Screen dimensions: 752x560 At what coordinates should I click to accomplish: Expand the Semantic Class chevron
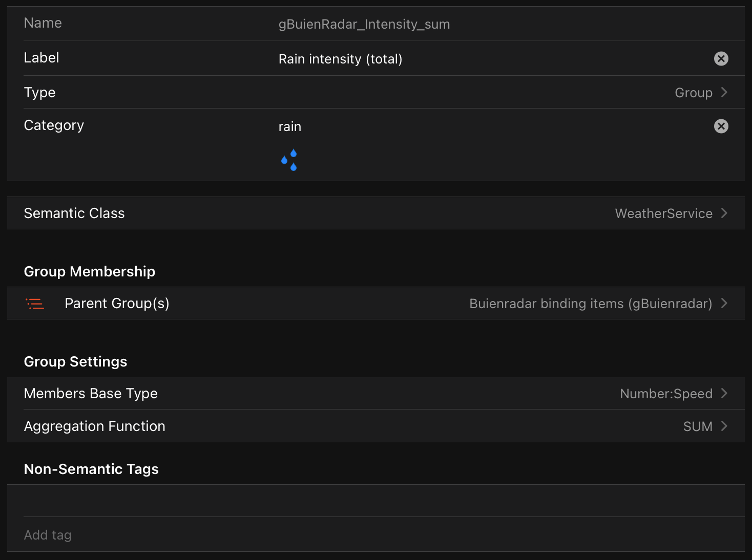(724, 213)
